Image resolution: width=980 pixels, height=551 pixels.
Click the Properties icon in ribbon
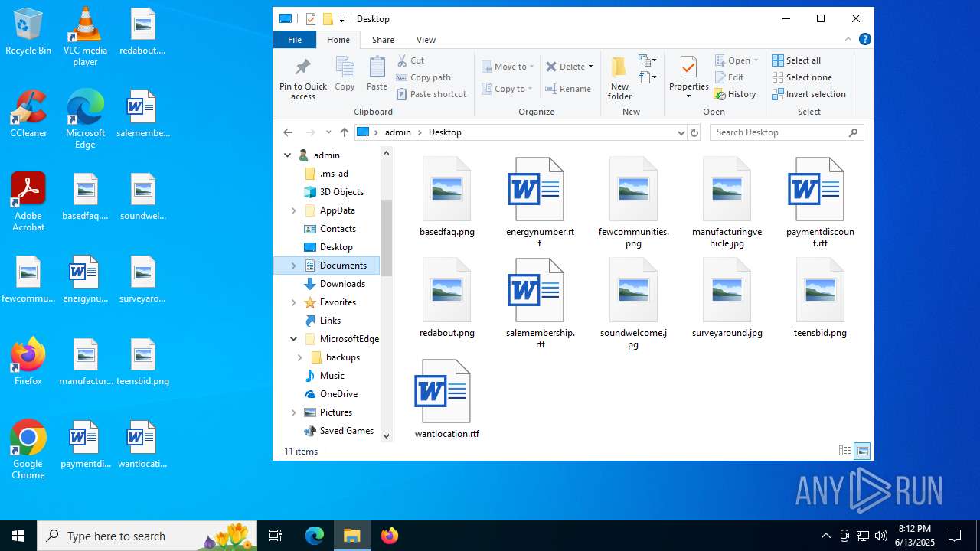pyautogui.click(x=688, y=69)
